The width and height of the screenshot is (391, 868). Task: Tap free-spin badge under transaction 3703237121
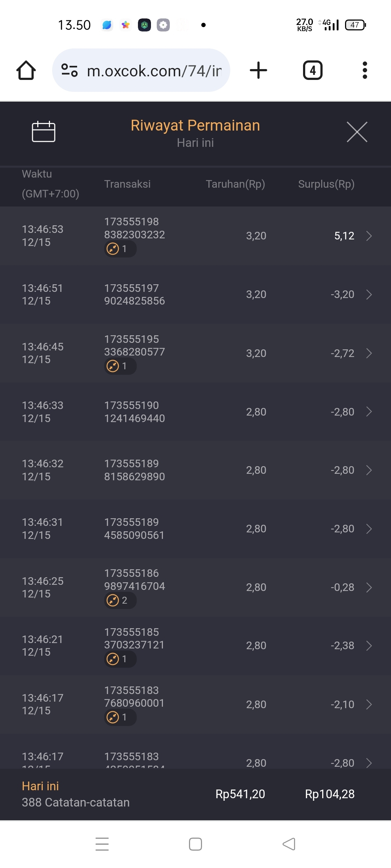tap(119, 659)
